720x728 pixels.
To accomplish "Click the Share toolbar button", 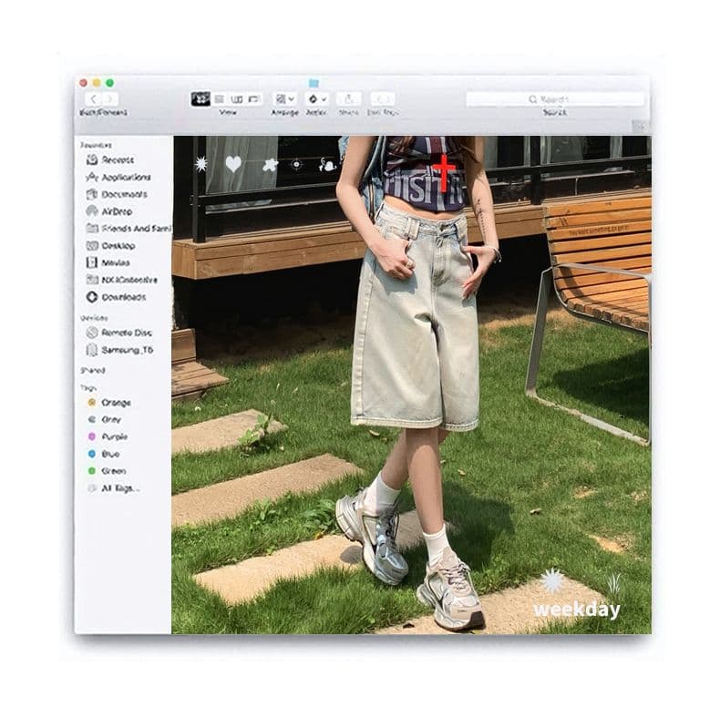I will 349,99.
